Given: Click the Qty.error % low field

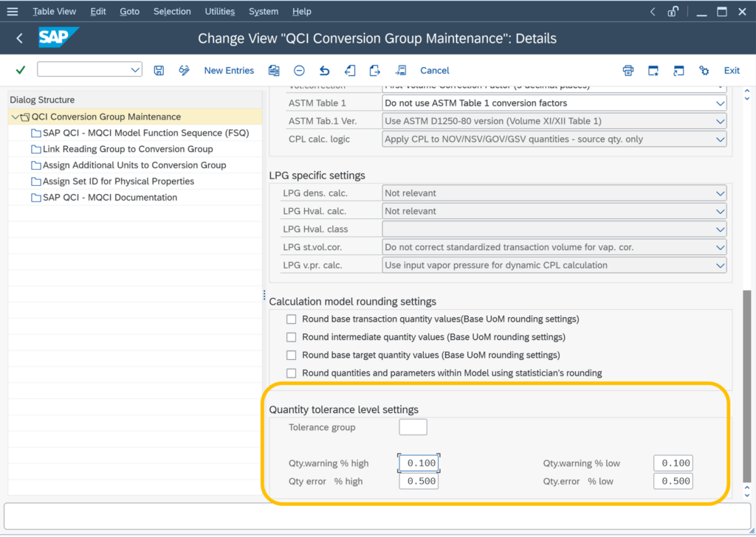Looking at the screenshot, I should (x=673, y=481).
